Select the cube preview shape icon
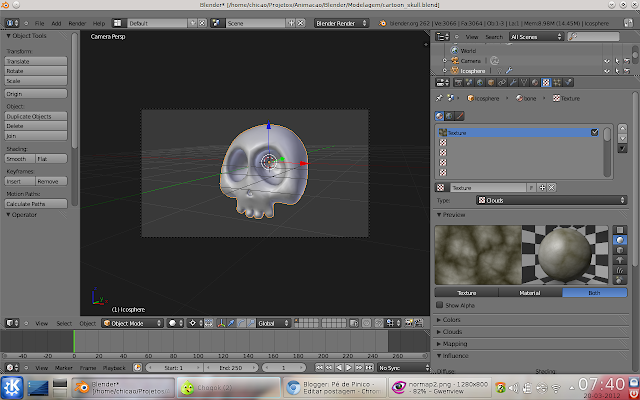Image resolution: width=640 pixels, height=400 pixels. [x=619, y=251]
